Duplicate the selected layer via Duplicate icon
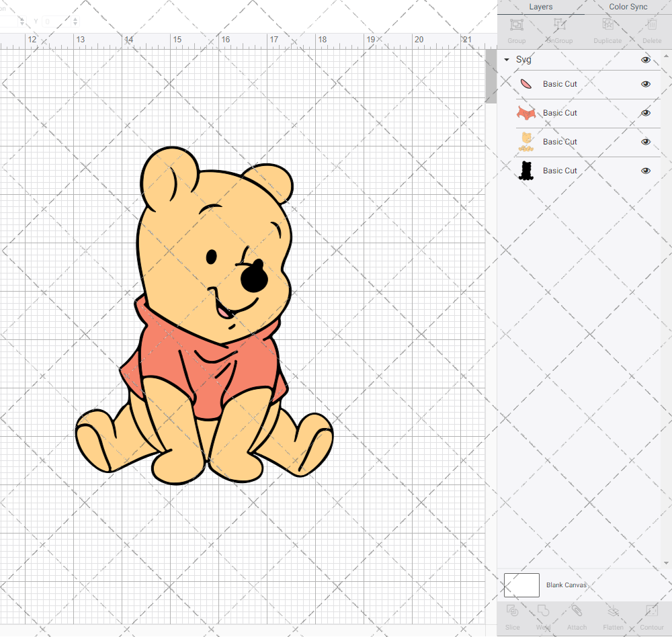Viewport: 672px width, 637px height. point(607,25)
